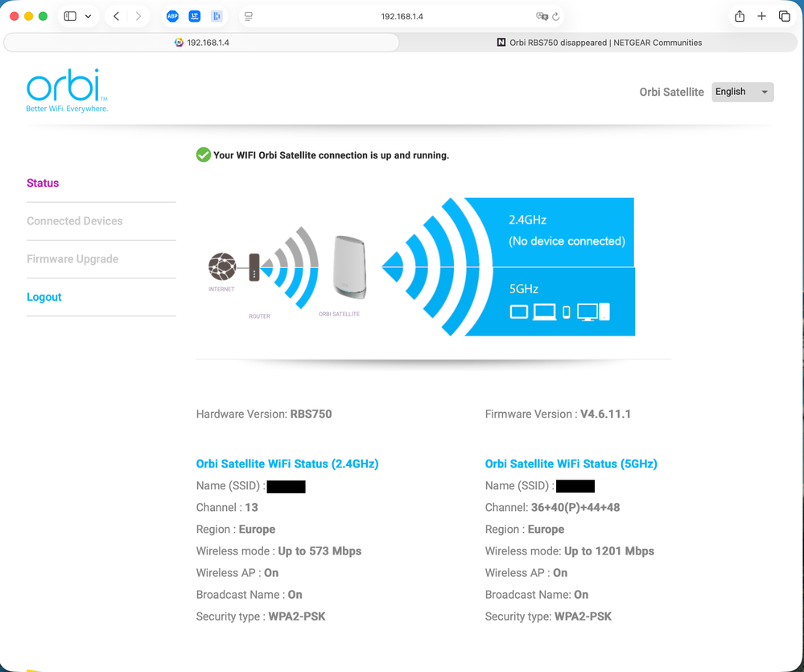The image size is (804, 672).
Task: Open a new tab with plus icon
Action: [762, 16]
